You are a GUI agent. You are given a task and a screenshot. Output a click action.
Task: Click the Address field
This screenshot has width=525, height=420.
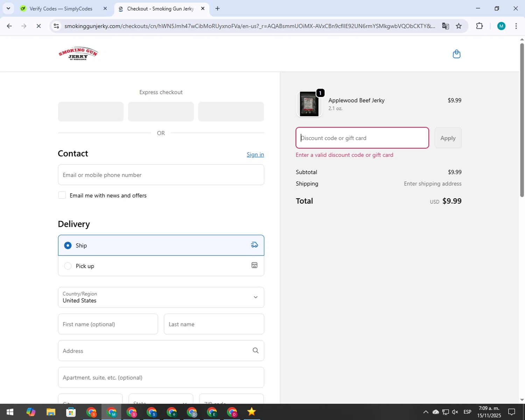click(161, 351)
